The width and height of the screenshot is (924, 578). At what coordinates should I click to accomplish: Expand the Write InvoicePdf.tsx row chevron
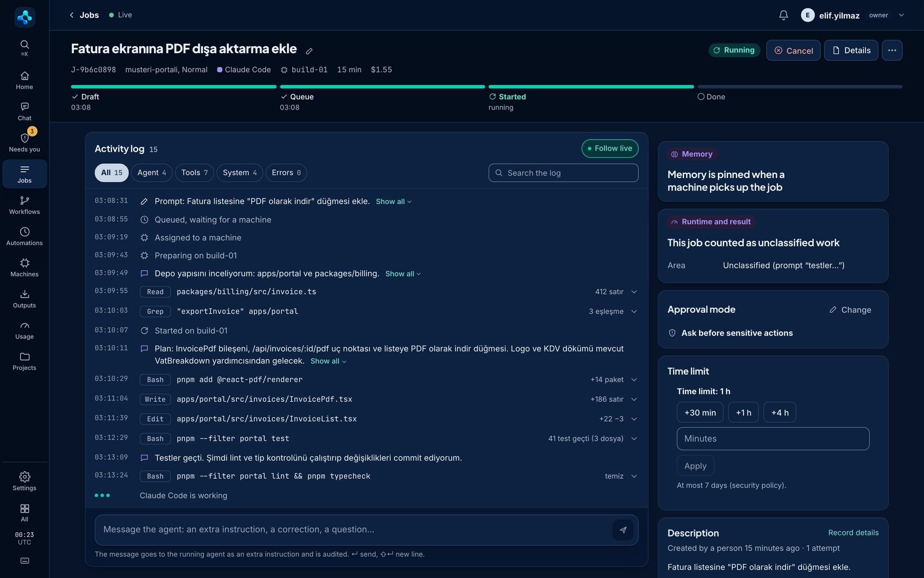[634, 400]
